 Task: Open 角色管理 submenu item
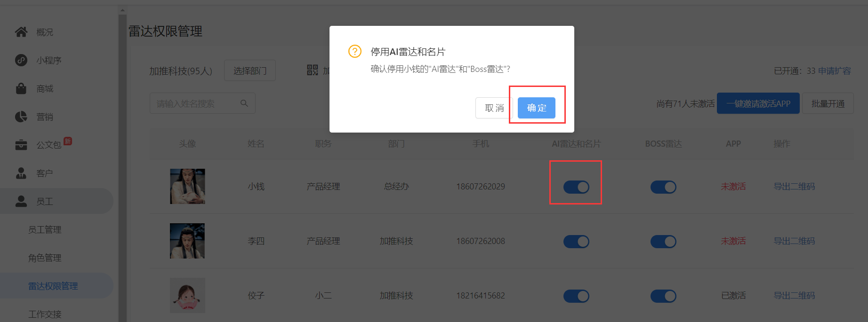pyautogui.click(x=45, y=258)
